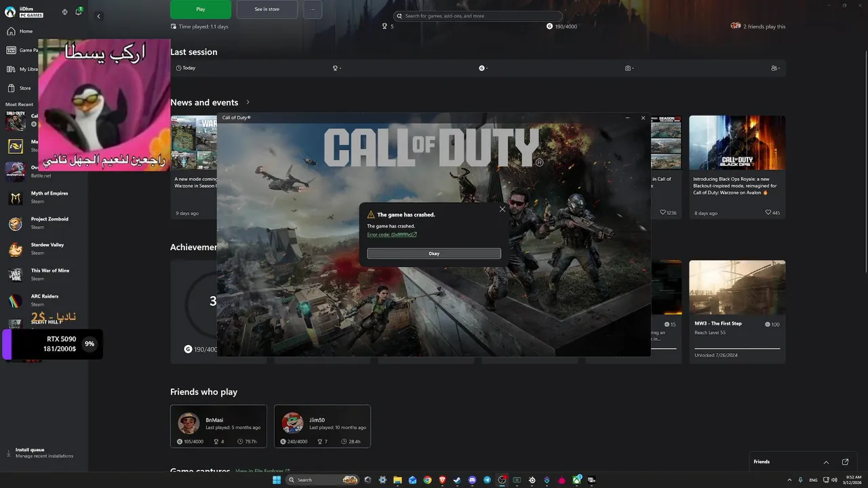This screenshot has width=868, height=488.
Task: Open the Error code link
Action: coord(392,235)
